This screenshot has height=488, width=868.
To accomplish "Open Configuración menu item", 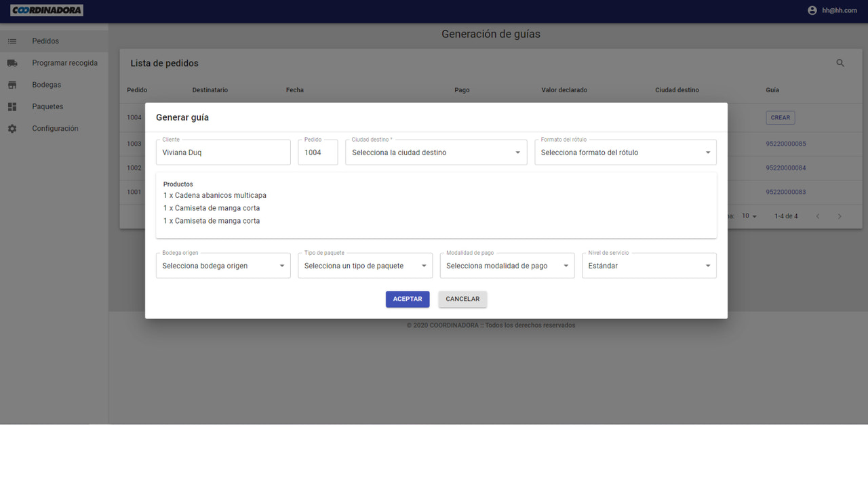I will click(x=54, y=128).
